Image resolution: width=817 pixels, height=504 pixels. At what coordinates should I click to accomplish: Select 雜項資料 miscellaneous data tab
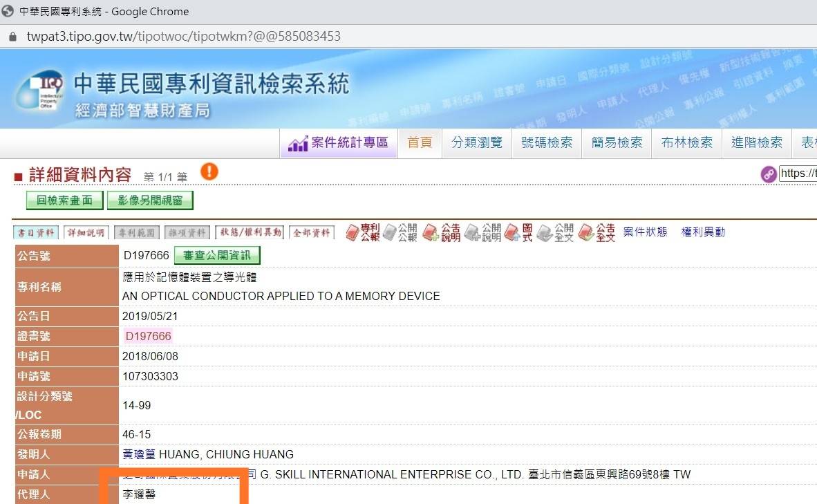(187, 232)
